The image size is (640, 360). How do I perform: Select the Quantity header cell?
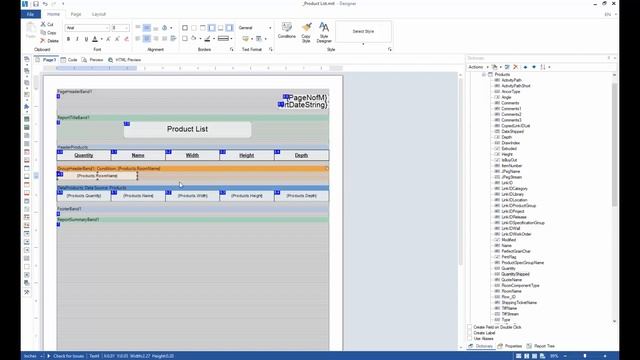coord(84,155)
